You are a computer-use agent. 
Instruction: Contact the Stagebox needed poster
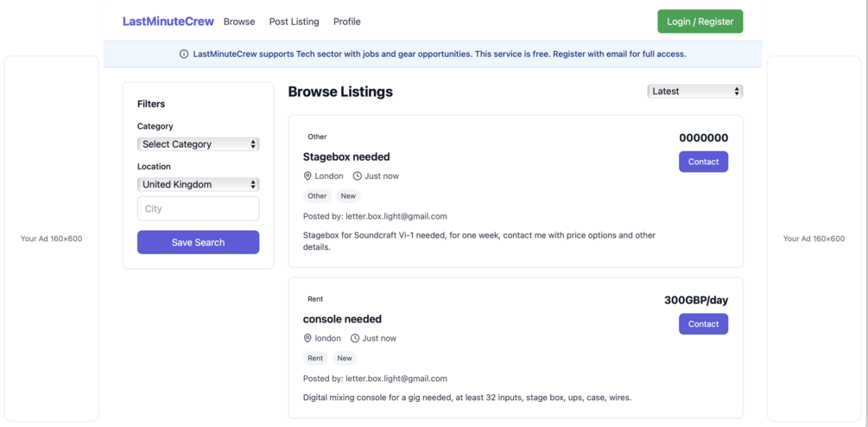[703, 162]
